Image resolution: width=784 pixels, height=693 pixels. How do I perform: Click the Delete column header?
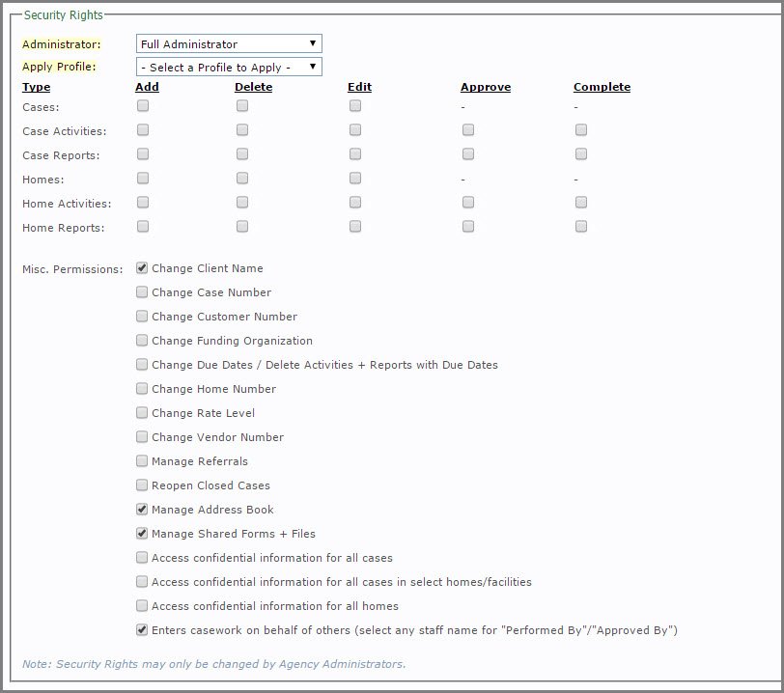(x=254, y=87)
